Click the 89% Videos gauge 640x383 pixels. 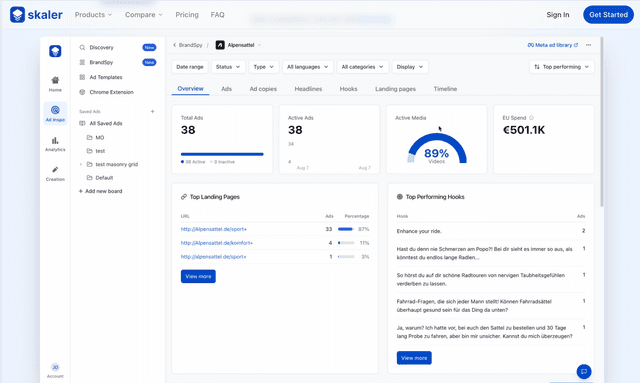[437, 149]
